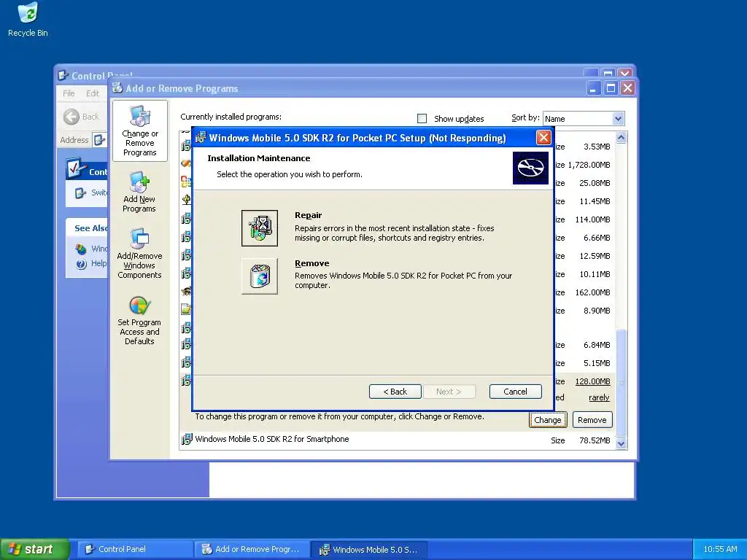This screenshot has width=747, height=560.
Task: Click Cancel in the setup dialog
Action: 516,392
